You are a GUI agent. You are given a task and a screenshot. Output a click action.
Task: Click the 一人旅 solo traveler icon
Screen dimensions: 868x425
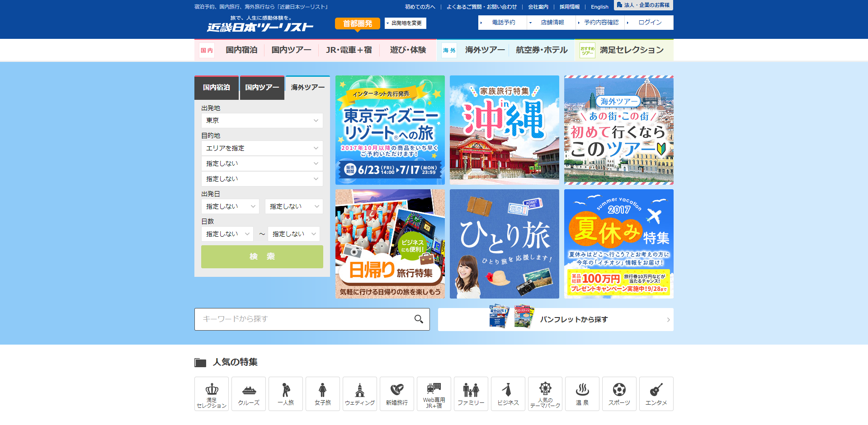[285, 394]
